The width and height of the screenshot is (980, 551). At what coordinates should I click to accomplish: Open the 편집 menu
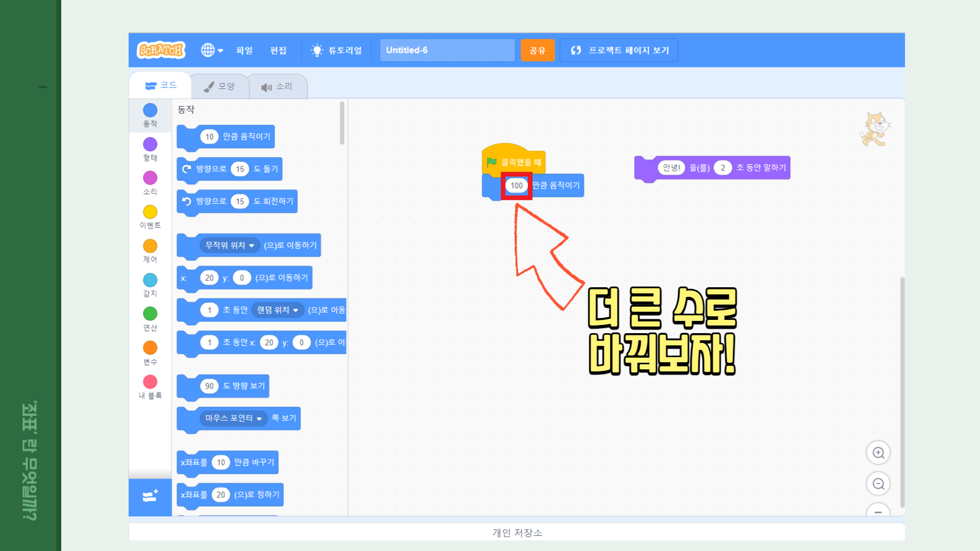pos(278,50)
